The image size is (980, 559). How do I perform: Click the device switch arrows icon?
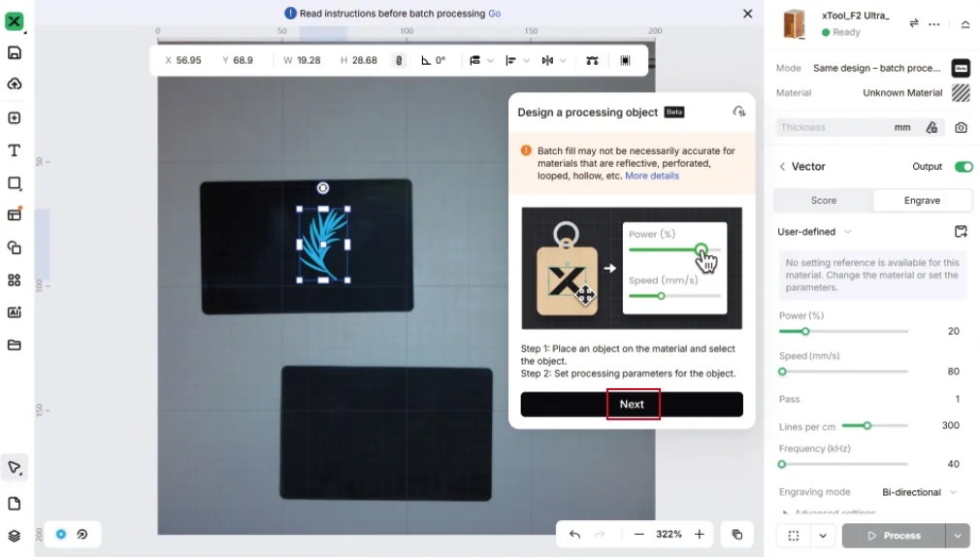tap(914, 23)
